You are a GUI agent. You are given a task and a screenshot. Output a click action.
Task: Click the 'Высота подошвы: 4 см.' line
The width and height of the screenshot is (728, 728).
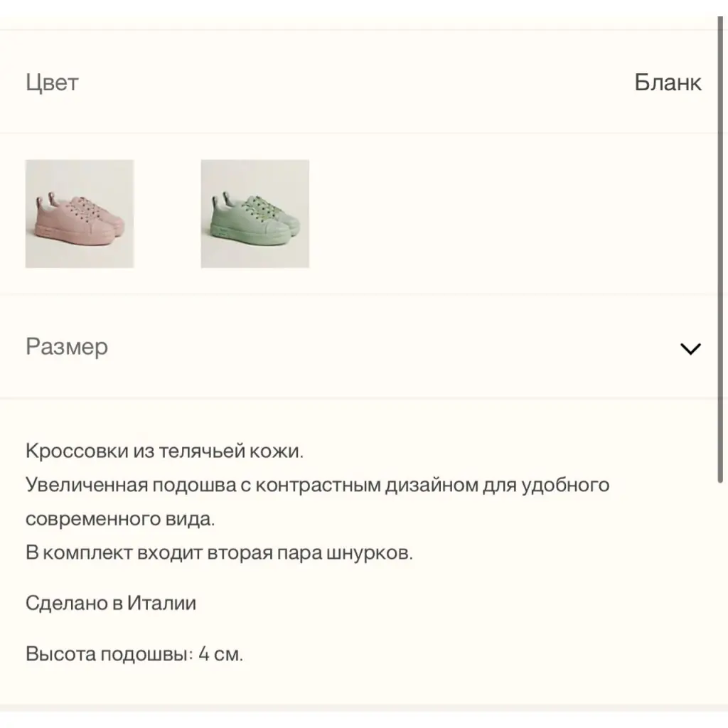click(x=134, y=654)
